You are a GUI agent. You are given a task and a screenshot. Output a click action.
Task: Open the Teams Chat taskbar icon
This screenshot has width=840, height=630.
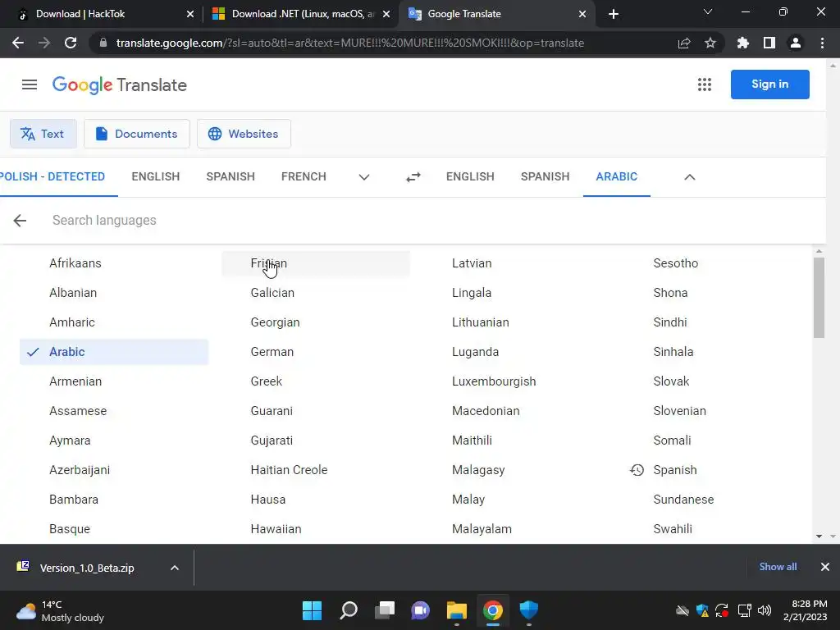(x=421, y=610)
